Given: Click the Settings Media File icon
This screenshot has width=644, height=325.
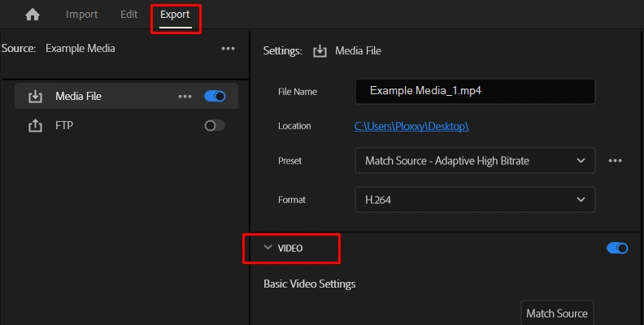Looking at the screenshot, I should click(x=320, y=51).
